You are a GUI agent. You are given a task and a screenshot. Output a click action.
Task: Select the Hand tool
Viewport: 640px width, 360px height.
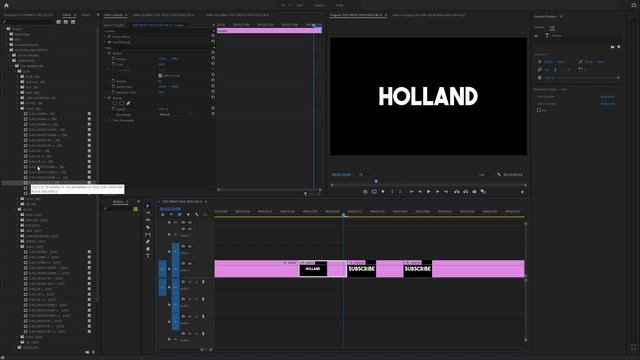tap(148, 249)
